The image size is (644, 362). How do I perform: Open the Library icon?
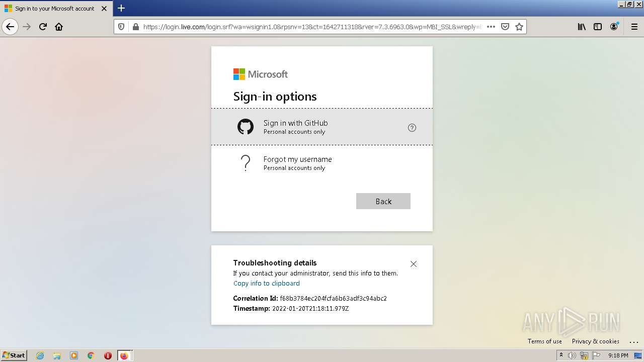(x=582, y=27)
